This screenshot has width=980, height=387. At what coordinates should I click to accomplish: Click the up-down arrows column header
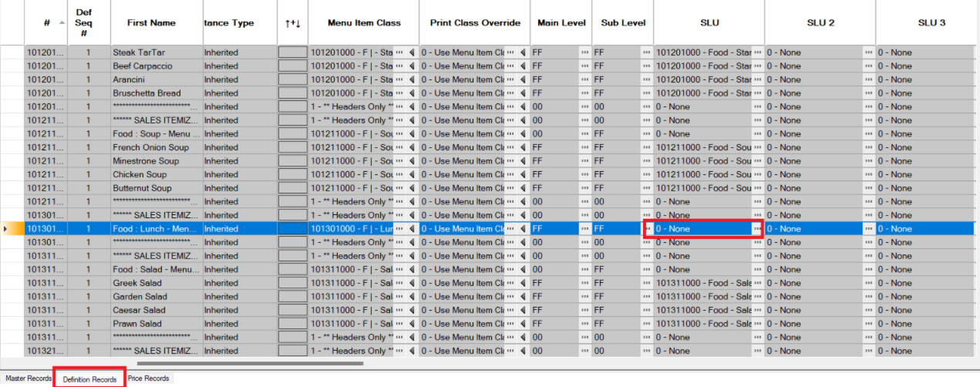coord(292,23)
